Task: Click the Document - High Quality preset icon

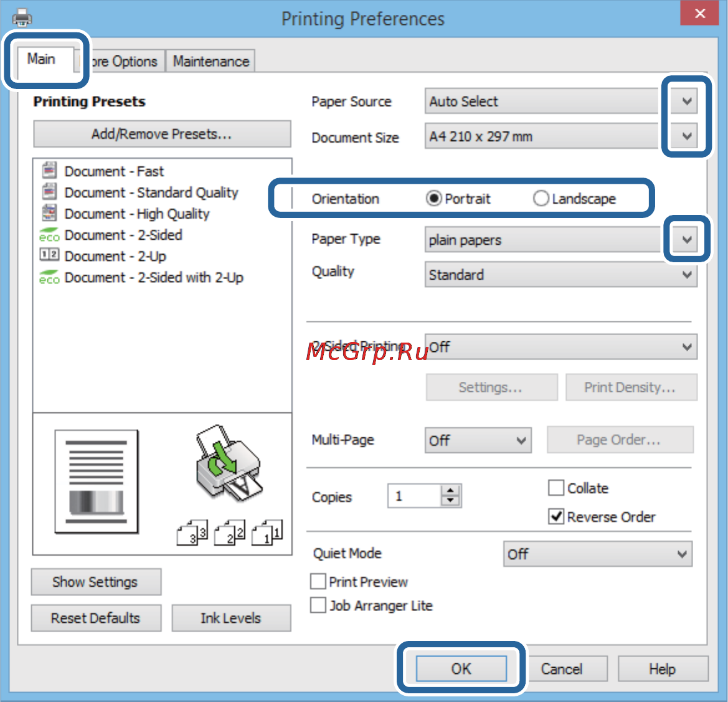Action: [49, 212]
